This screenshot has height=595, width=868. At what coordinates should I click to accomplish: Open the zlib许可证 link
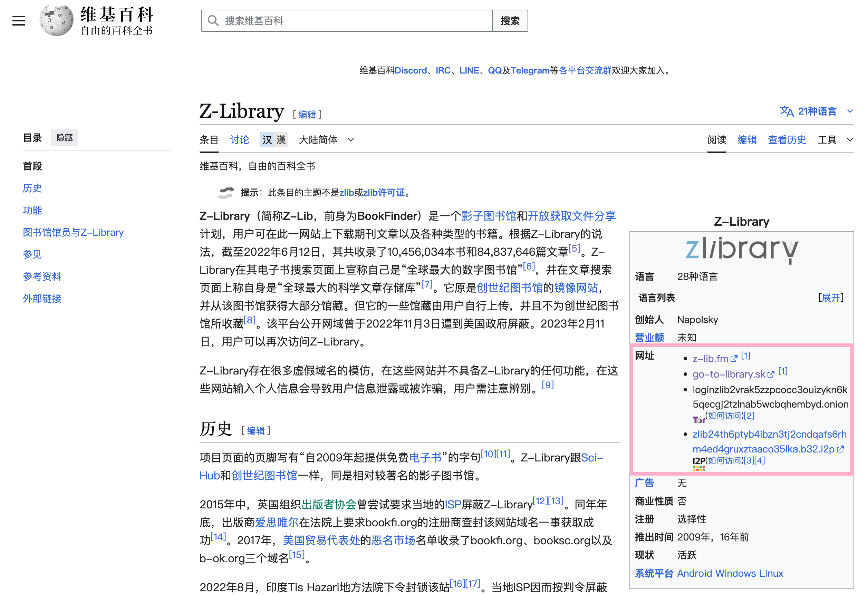tap(384, 193)
